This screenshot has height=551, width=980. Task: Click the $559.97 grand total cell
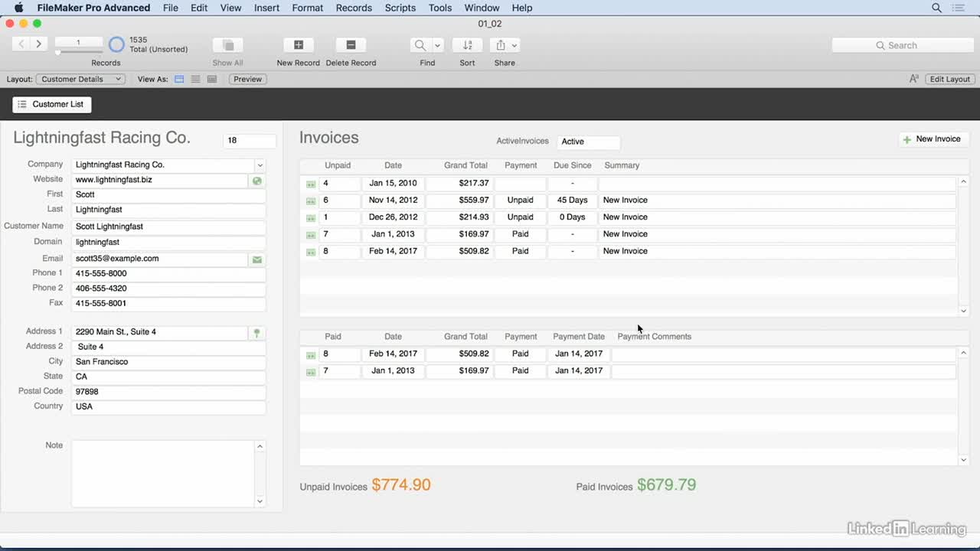[459, 201]
